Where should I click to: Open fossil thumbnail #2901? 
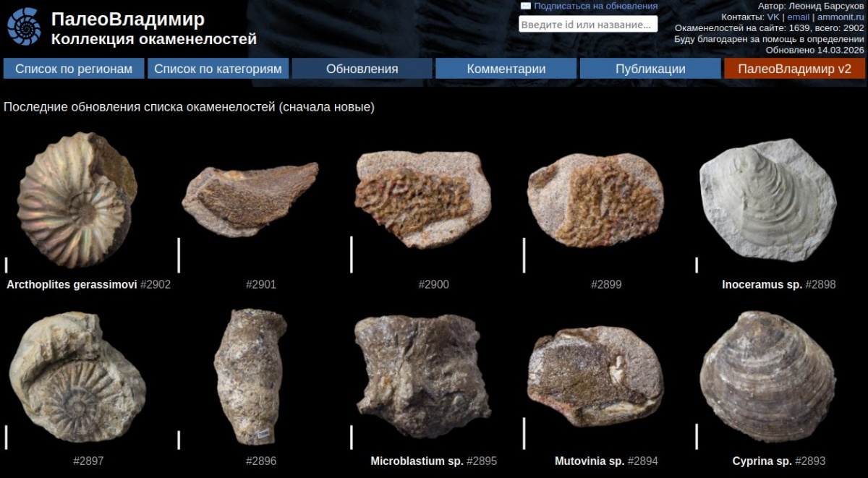click(250, 200)
